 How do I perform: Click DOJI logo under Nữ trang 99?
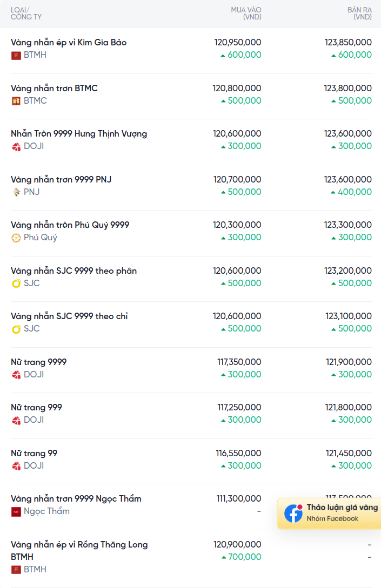(x=16, y=466)
